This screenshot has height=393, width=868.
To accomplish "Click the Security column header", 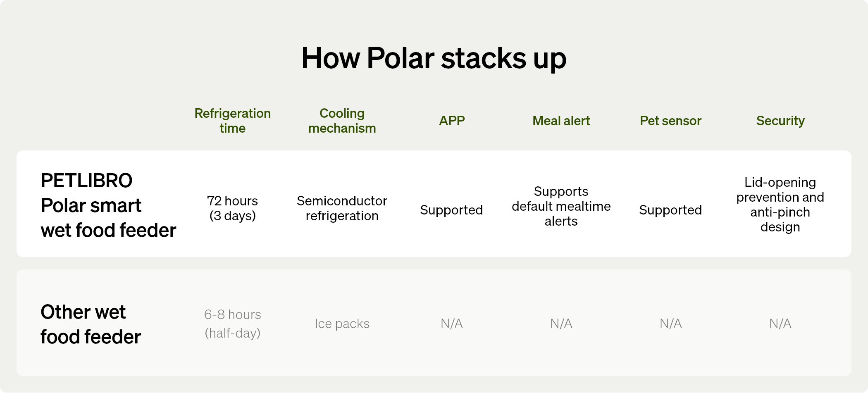I will pos(780,121).
